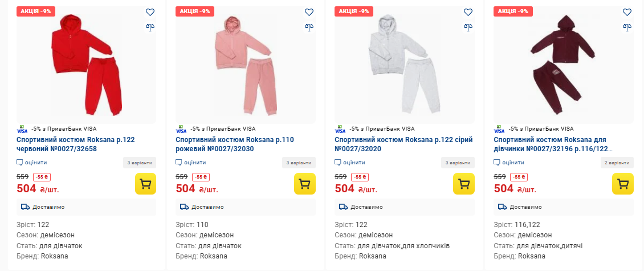Viewport: 644px width, 271px height.
Task: Click АКЦІЯ -9% badge on red tracksuit
Action: pyautogui.click(x=35, y=11)
